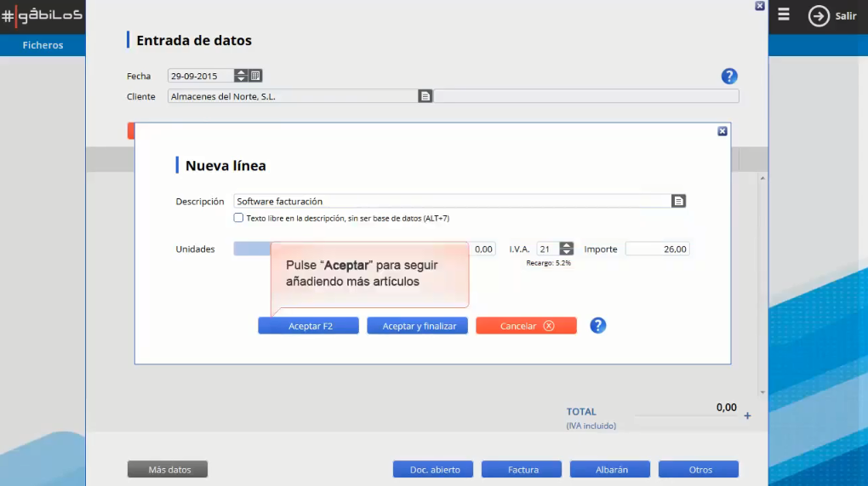Viewport: 868px width, 486px height.
Task: Open calendar picker next to Fecha
Action: pyautogui.click(x=255, y=76)
